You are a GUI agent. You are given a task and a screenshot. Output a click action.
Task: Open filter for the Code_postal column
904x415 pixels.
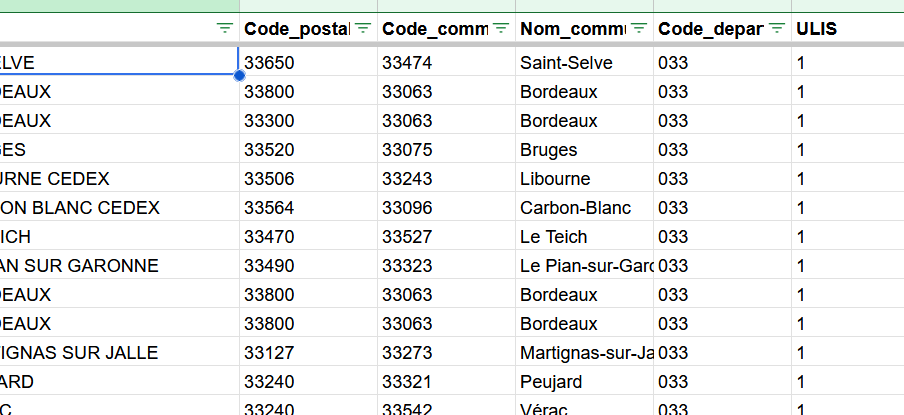pos(363,29)
